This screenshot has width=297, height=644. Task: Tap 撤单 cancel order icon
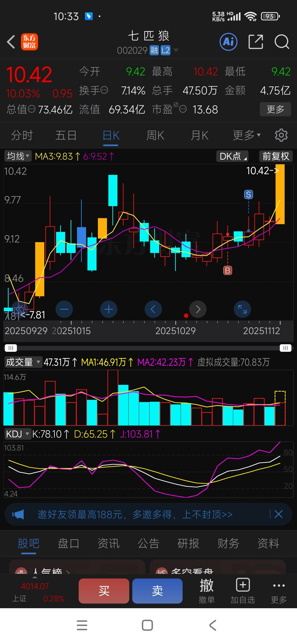click(x=207, y=591)
